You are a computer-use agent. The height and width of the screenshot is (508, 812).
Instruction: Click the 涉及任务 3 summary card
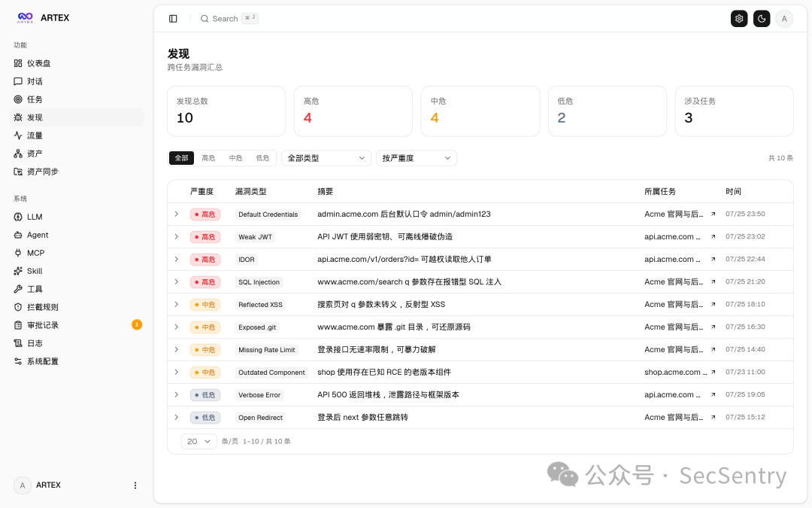click(x=735, y=111)
